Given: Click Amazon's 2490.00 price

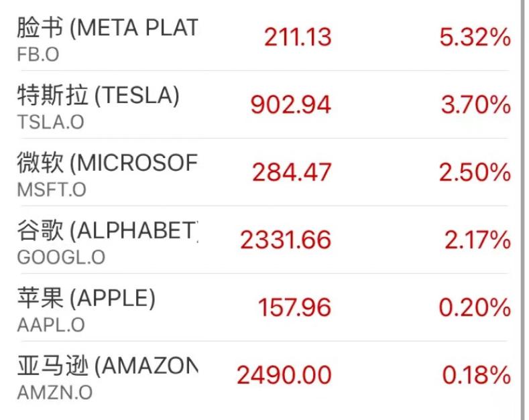Looking at the screenshot, I should click(x=284, y=375).
